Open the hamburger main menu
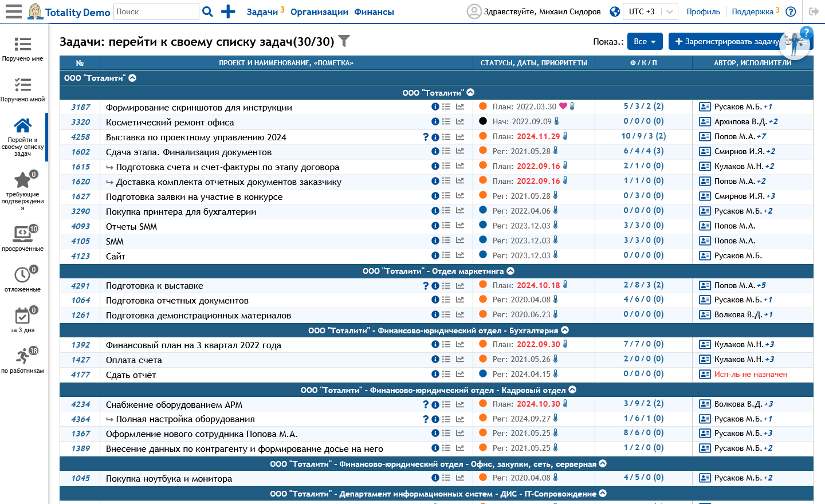 (13, 11)
